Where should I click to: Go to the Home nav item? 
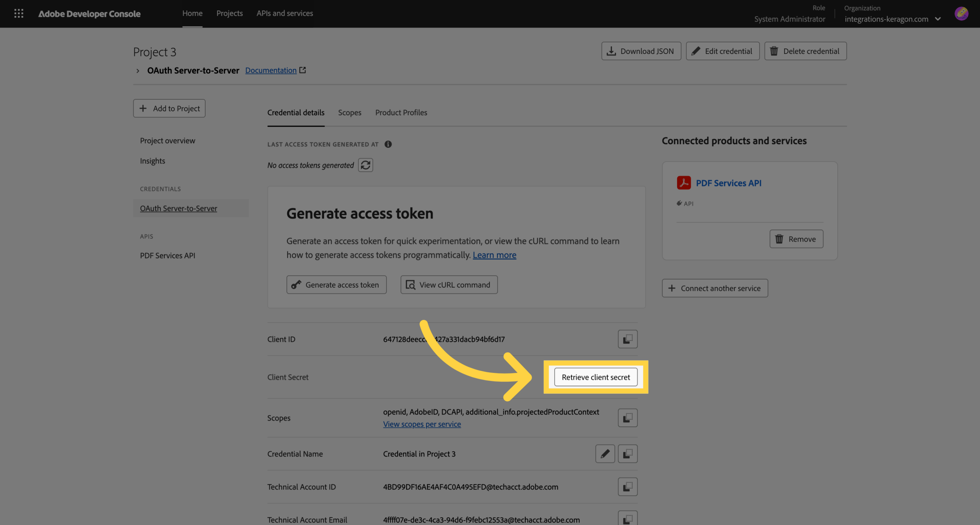(192, 13)
